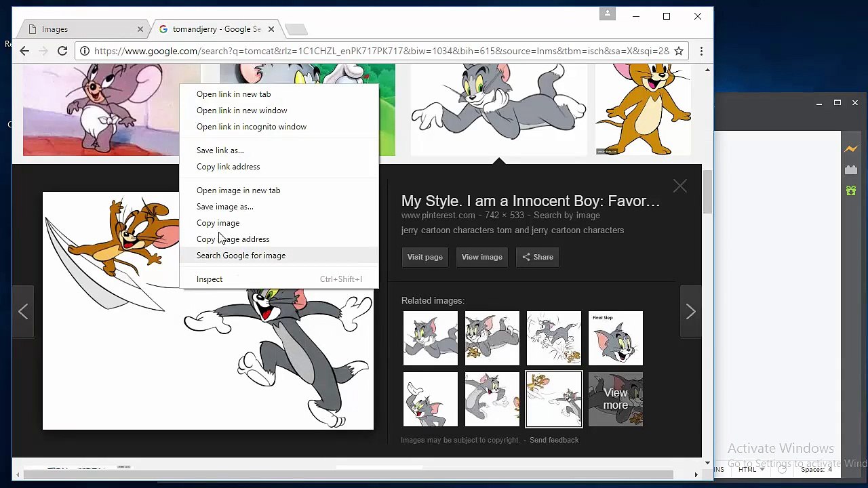Bookmark this page with the star icon
The image size is (868, 488).
[678, 51]
